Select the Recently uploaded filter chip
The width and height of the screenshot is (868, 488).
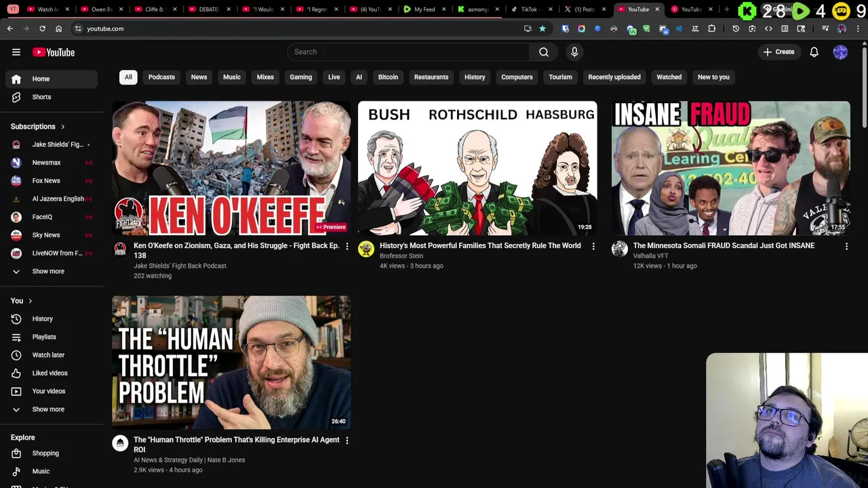coord(614,77)
